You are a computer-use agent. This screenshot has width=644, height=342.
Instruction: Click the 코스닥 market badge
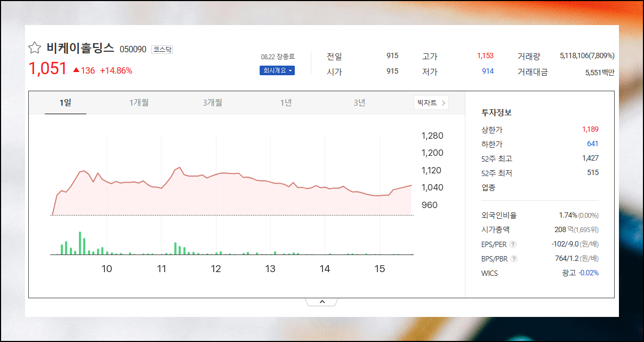click(x=162, y=50)
